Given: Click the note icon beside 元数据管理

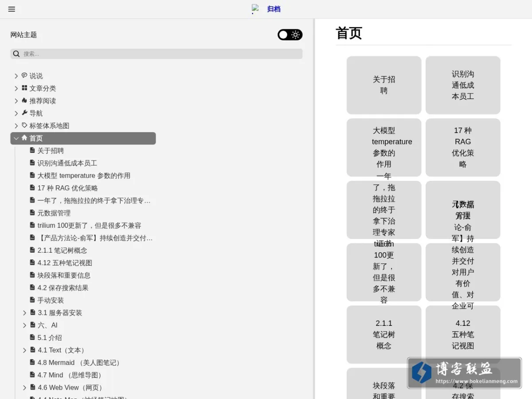Looking at the screenshot, I should [32, 212].
